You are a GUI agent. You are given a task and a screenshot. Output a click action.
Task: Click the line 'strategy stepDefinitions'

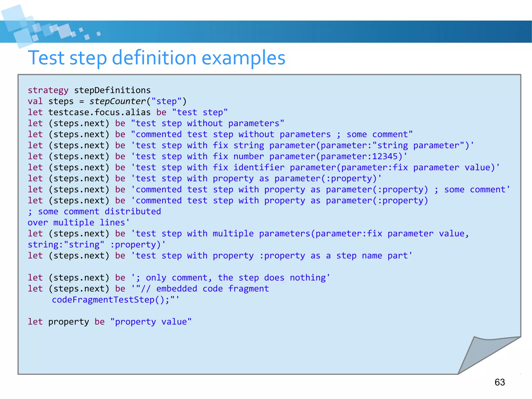tap(89, 90)
